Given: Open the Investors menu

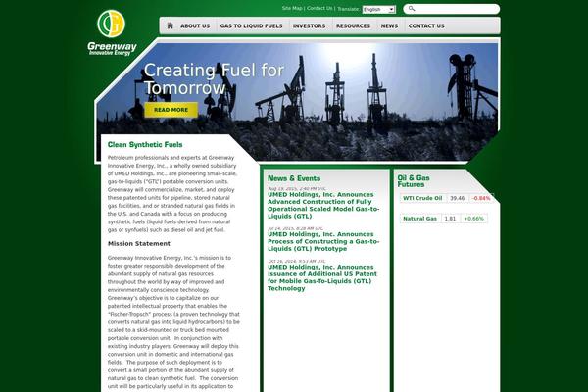Looking at the screenshot, I should point(309,25).
